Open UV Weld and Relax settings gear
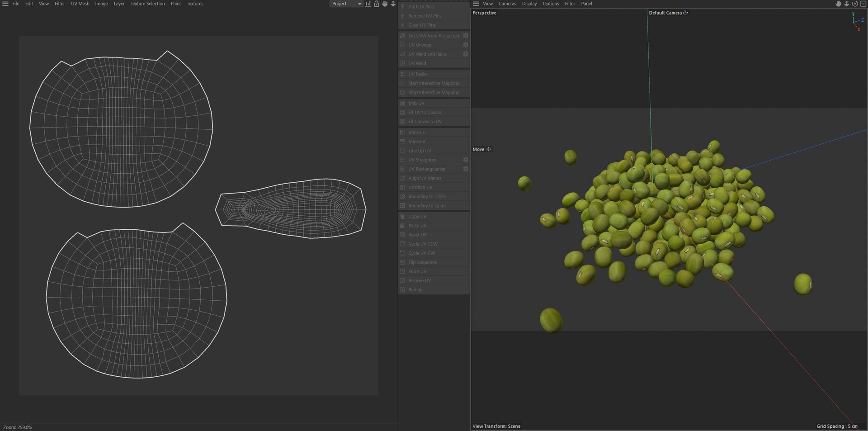Image resolution: width=868 pixels, height=431 pixels. 465,54
